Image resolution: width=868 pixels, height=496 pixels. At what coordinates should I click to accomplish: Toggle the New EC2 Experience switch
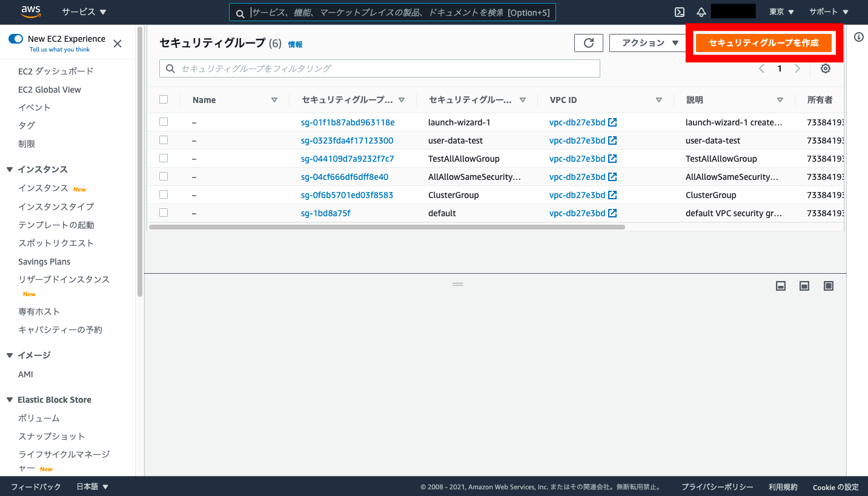tap(16, 39)
